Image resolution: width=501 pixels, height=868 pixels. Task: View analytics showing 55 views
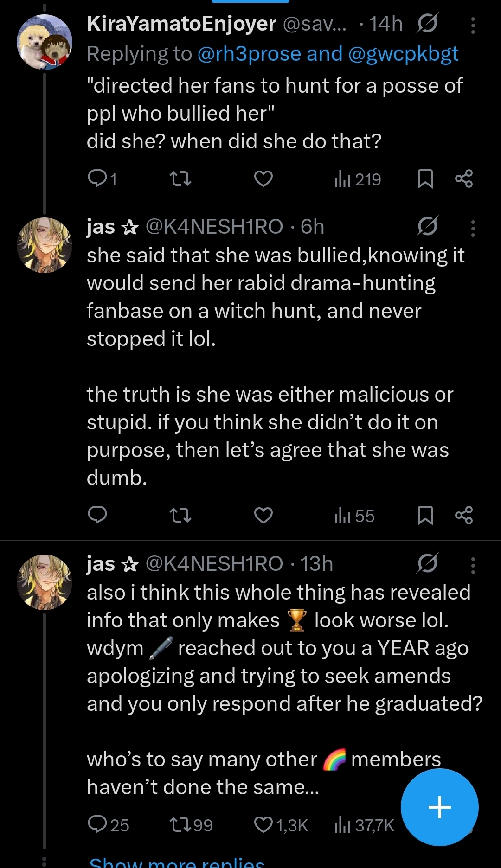point(354,516)
